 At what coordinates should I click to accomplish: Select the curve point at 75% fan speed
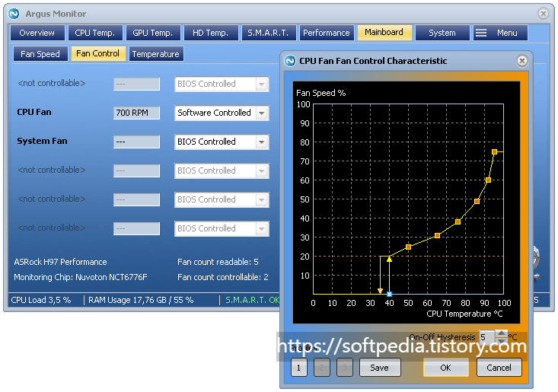(x=494, y=152)
